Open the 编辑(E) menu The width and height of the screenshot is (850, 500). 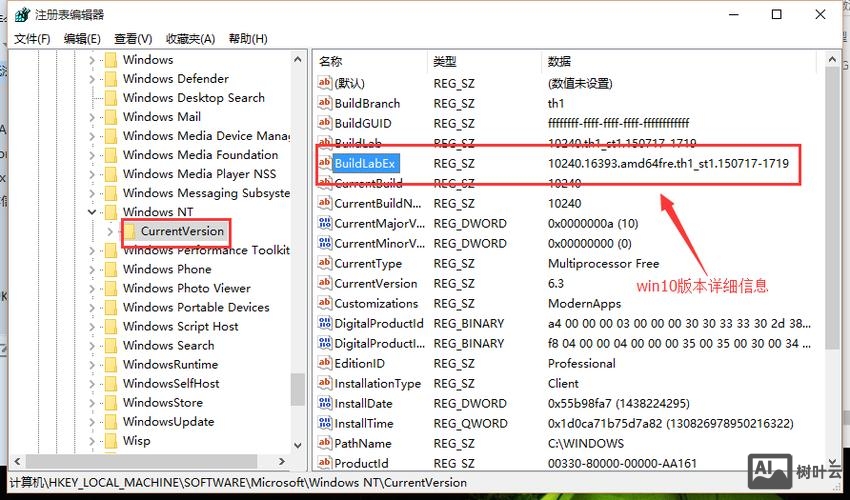[x=82, y=39]
